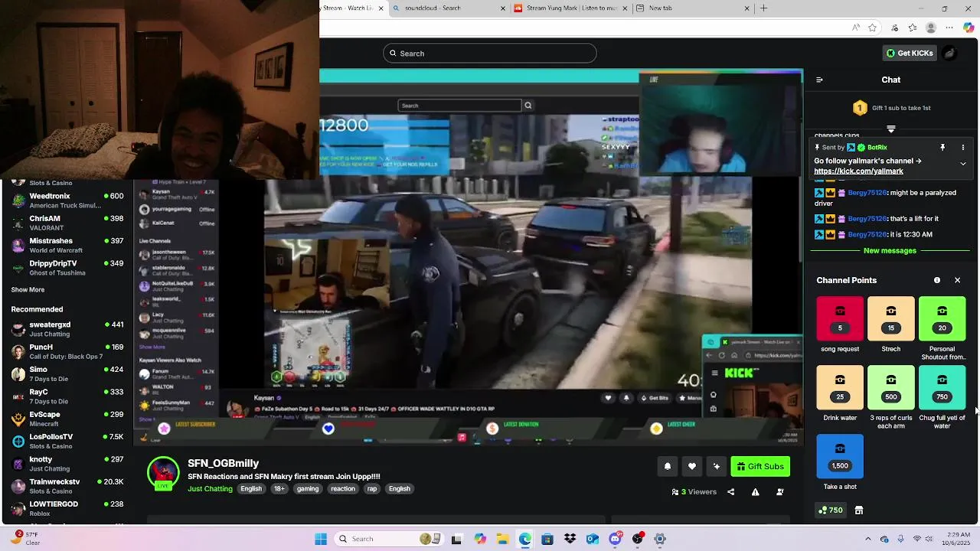The width and height of the screenshot is (980, 551).
Task: Click the heart follow icon under stream
Action: pos(692,466)
